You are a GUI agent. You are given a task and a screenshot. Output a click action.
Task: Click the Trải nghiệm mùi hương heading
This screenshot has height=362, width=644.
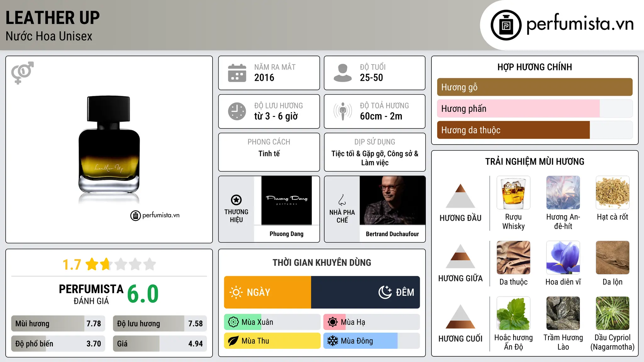(x=535, y=162)
